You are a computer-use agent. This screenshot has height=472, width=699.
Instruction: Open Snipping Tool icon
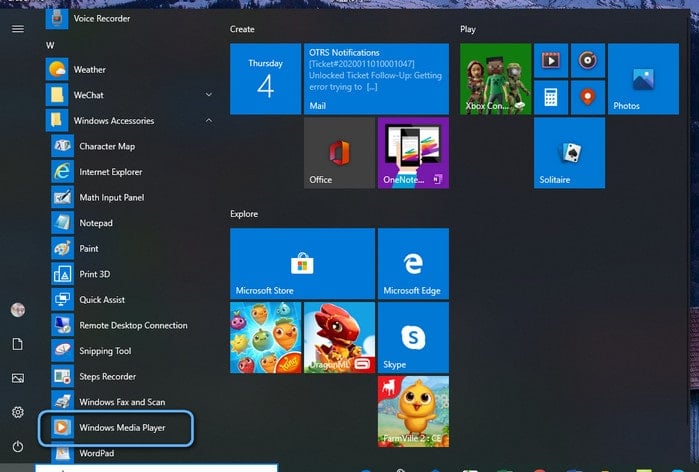(x=62, y=350)
